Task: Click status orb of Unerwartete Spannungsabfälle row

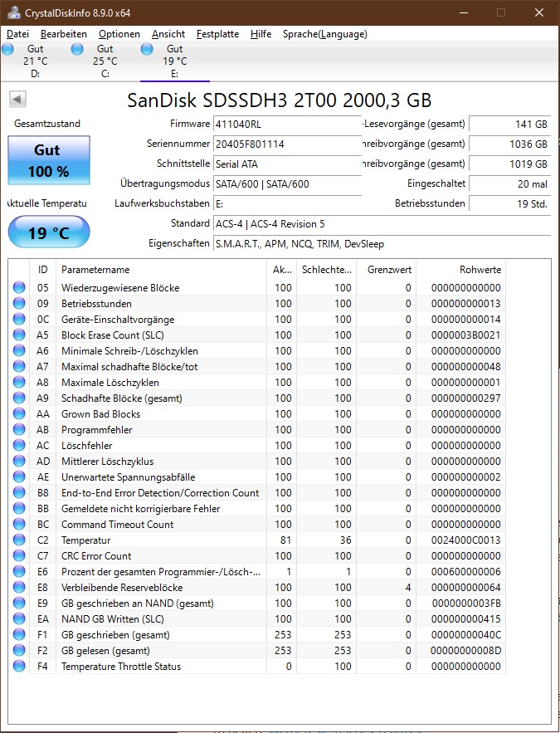Action: pyautogui.click(x=19, y=476)
